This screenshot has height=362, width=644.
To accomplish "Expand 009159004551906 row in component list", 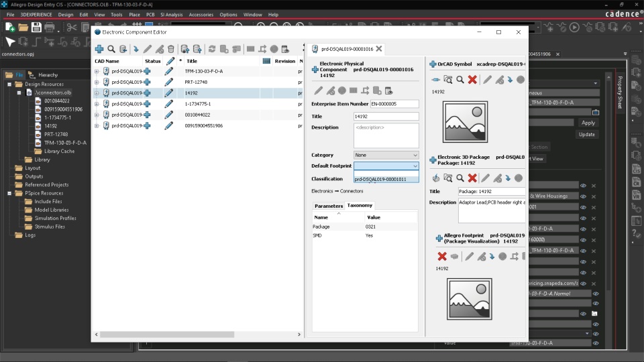I will [x=97, y=126].
